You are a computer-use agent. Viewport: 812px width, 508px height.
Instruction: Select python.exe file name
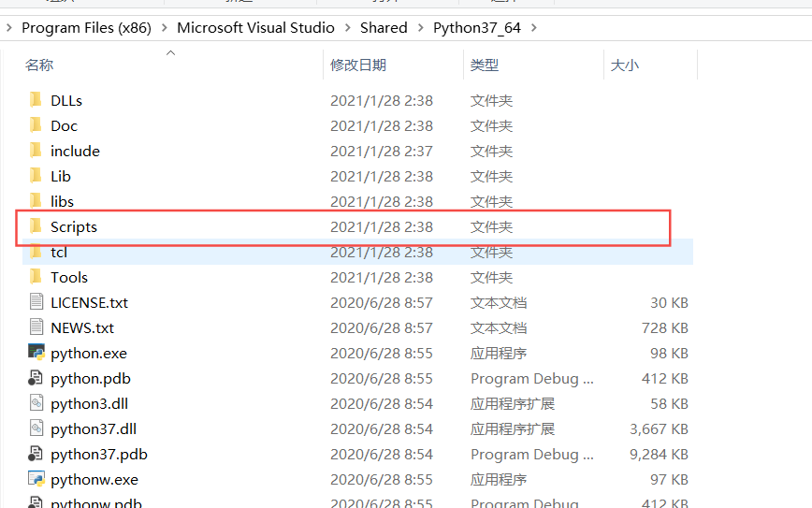tap(89, 353)
